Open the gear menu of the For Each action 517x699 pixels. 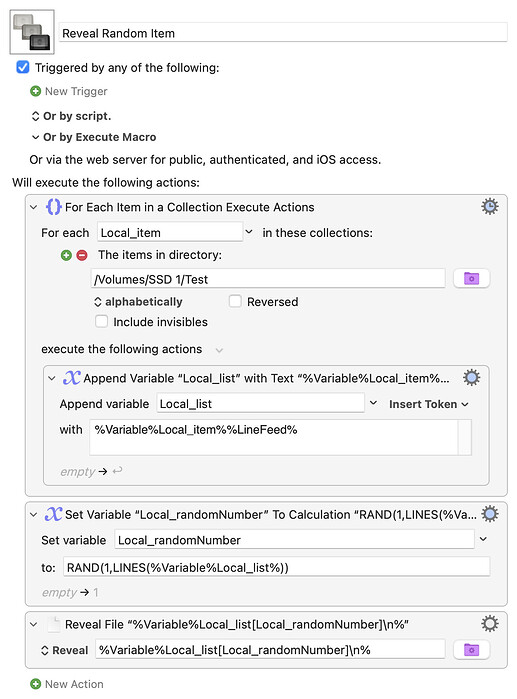(x=490, y=207)
